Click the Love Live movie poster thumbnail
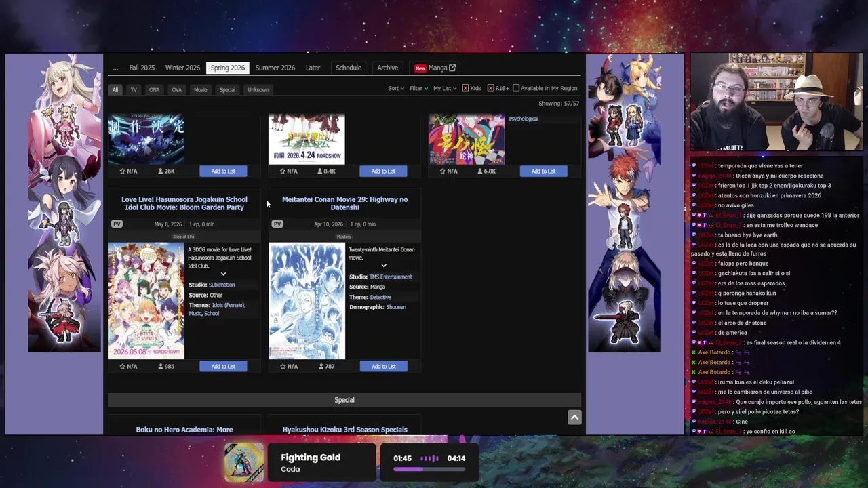This screenshot has width=868, height=488. pos(146,301)
